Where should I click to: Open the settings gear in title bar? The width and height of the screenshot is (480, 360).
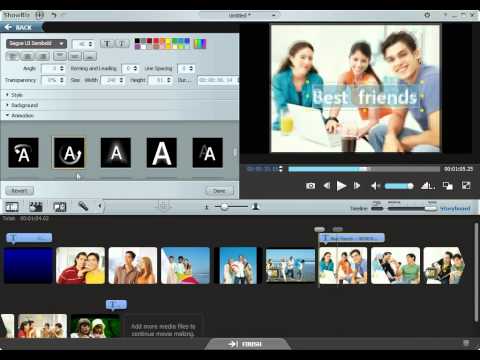pyautogui.click(x=427, y=15)
